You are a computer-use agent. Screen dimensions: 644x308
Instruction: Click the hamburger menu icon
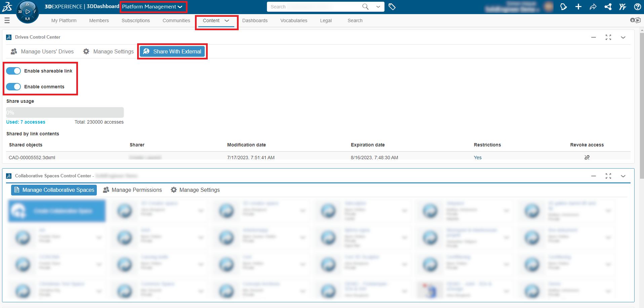click(7, 20)
